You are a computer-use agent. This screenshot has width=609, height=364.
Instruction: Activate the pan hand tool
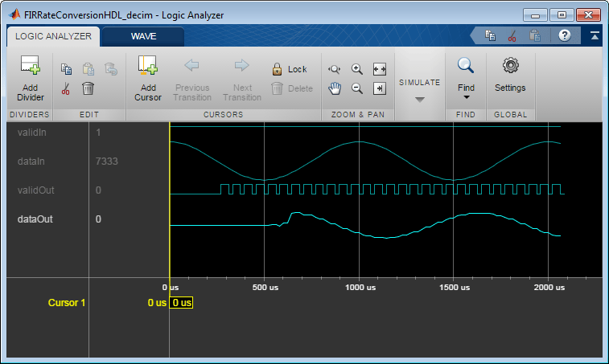335,88
